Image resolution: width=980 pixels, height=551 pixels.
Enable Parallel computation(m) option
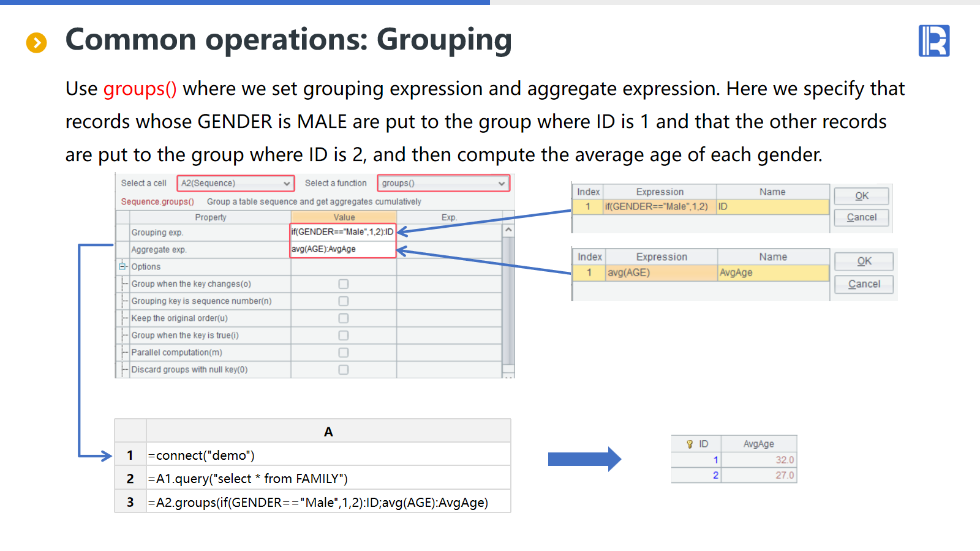344,353
